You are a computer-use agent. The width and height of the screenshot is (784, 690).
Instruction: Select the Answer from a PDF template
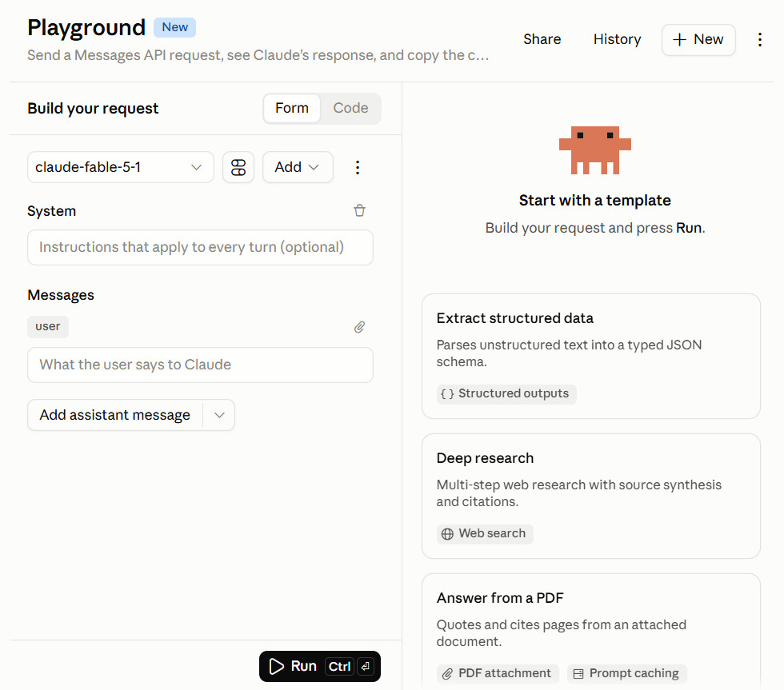[591, 632]
